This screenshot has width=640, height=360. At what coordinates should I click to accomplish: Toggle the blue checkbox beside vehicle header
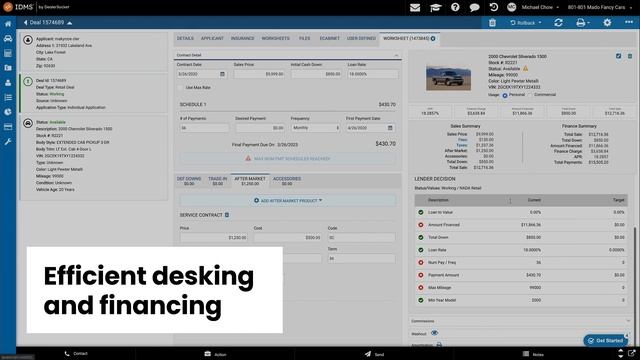[618, 56]
